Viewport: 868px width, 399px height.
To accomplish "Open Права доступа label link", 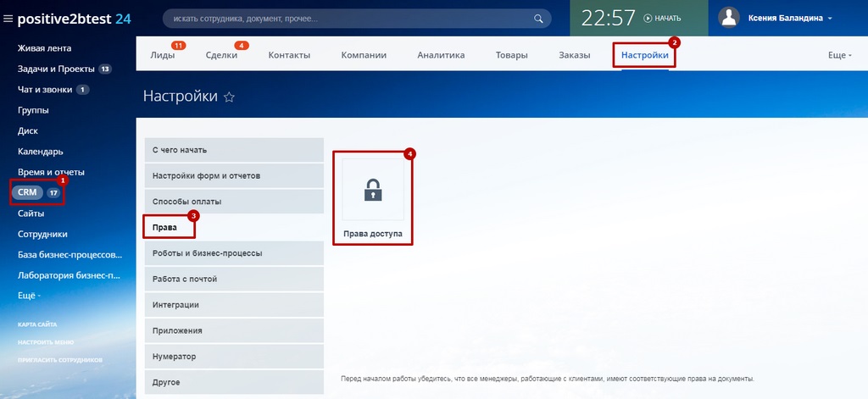I will coord(373,234).
